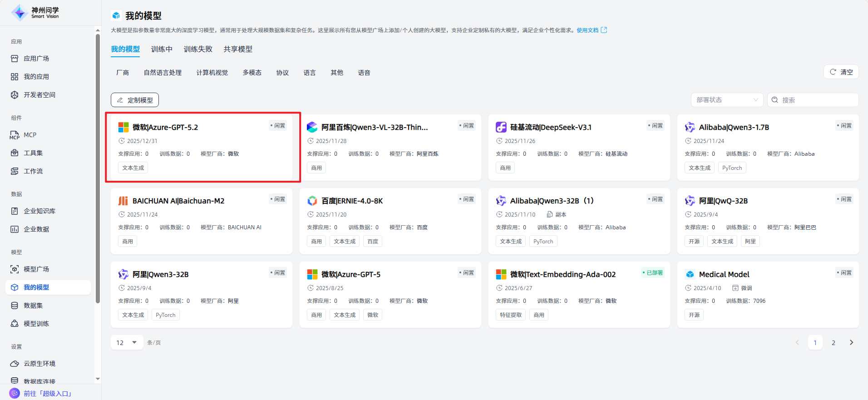Open the 硅基流动|DeepSeek-V3.1 model card
The image size is (868, 400).
[578, 148]
